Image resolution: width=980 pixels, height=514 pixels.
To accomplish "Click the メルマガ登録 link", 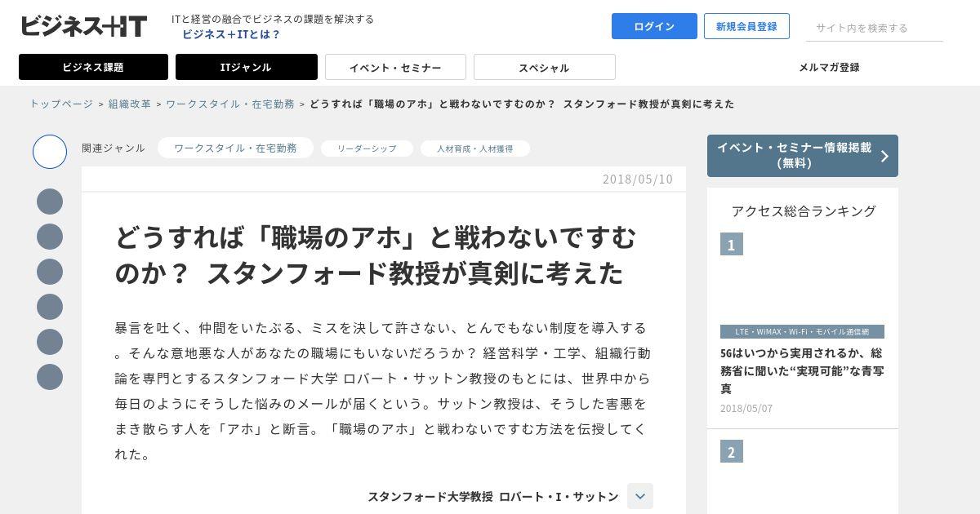I will tap(829, 67).
